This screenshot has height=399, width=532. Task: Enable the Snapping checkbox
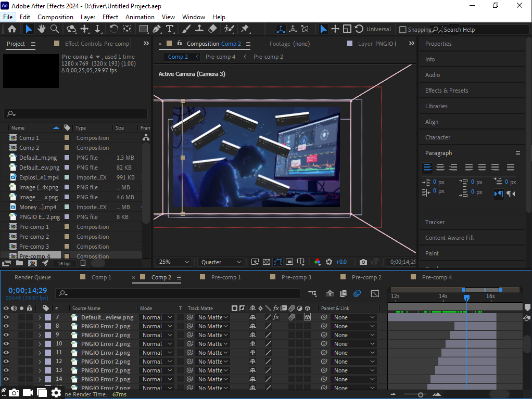[x=402, y=30]
